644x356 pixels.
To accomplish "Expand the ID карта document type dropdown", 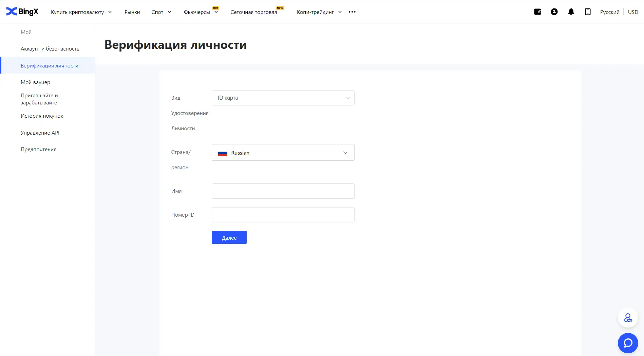I will pos(283,98).
